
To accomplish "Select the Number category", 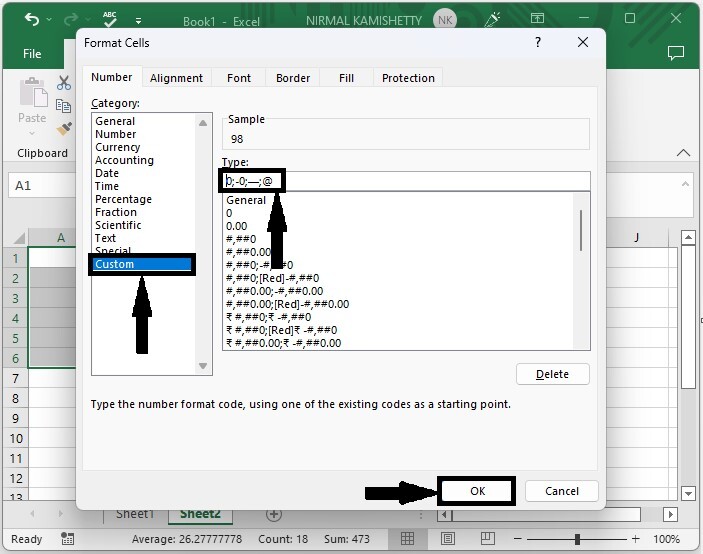I will coord(115,134).
